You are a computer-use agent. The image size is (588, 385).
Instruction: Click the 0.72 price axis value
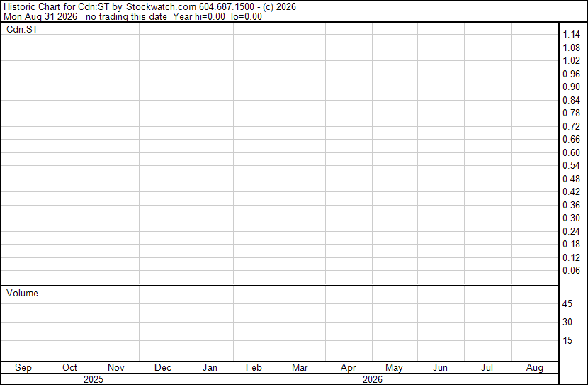[x=572, y=126]
